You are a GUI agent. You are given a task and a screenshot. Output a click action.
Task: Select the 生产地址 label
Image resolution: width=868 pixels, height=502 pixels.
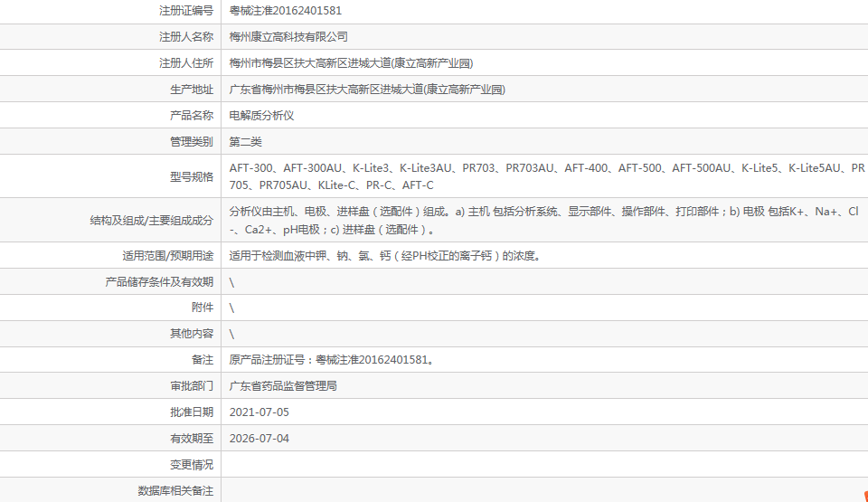pos(192,90)
